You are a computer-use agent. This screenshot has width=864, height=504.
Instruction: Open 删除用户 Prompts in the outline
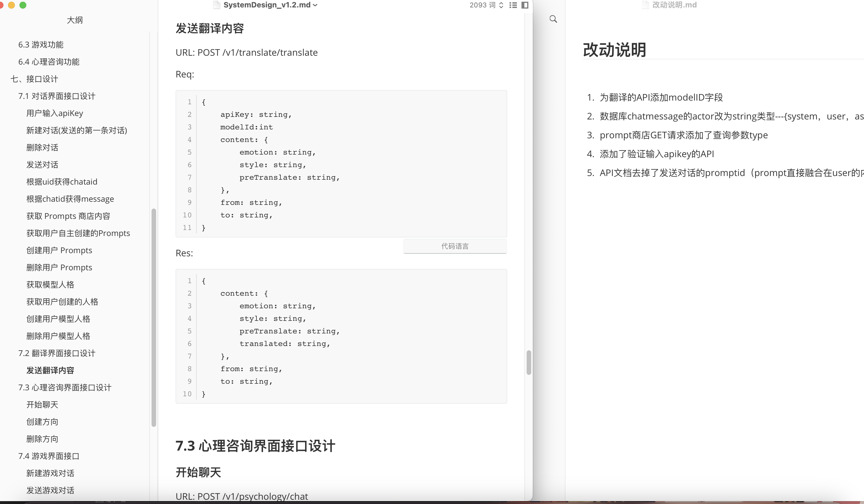tap(59, 268)
